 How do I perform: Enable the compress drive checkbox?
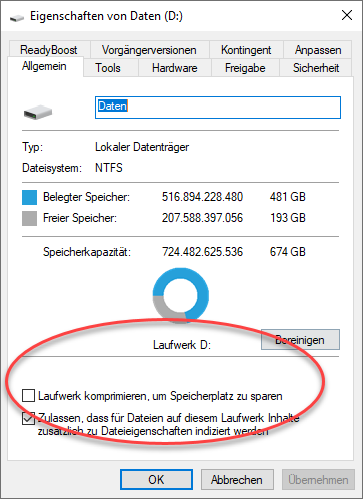tap(28, 396)
